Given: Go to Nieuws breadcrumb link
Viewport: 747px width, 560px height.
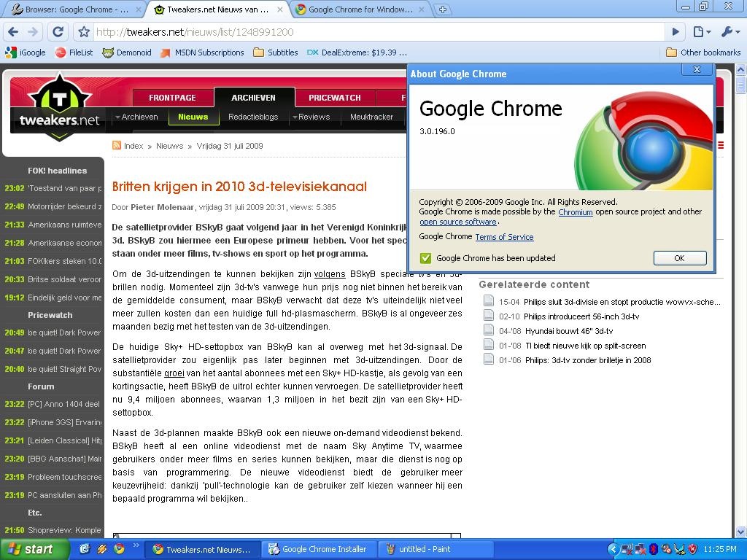Looking at the screenshot, I should 169,146.
